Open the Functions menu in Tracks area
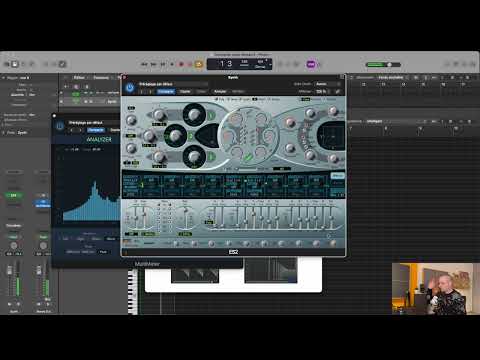 pos(101,78)
